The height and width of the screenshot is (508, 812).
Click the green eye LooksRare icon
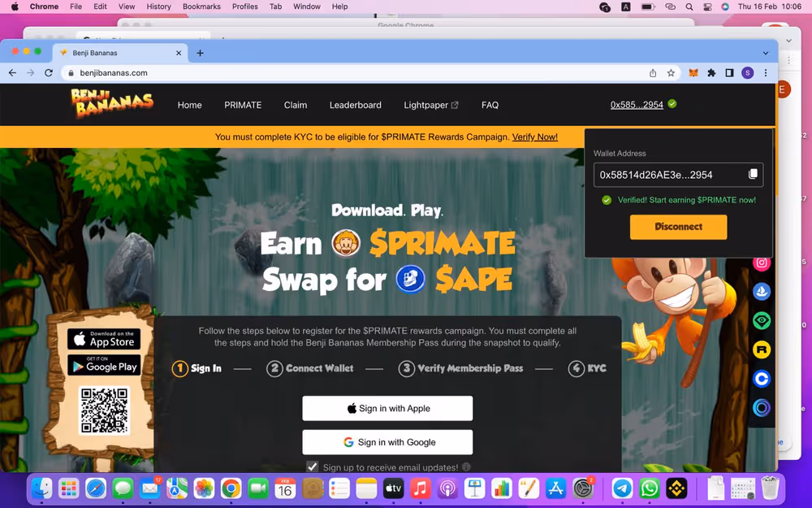click(762, 321)
